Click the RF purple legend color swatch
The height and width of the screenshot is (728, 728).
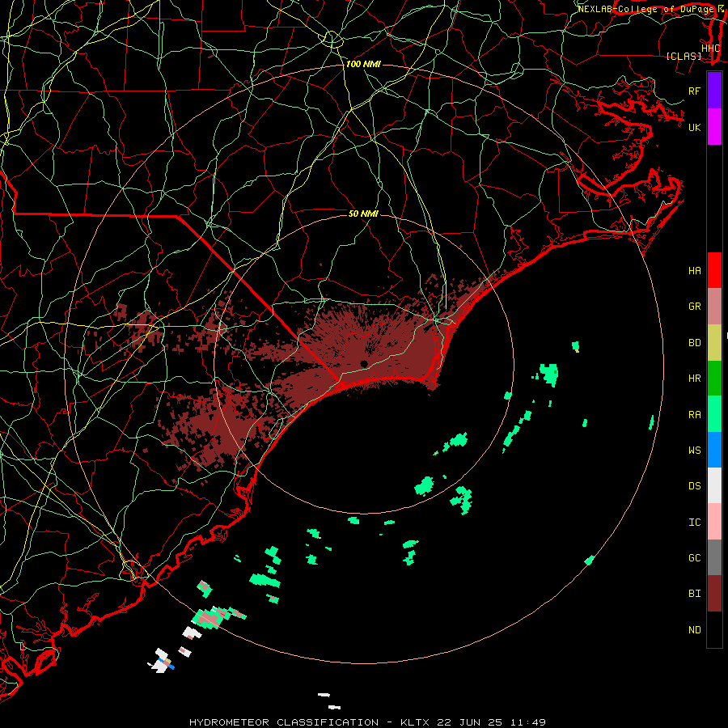coord(714,91)
